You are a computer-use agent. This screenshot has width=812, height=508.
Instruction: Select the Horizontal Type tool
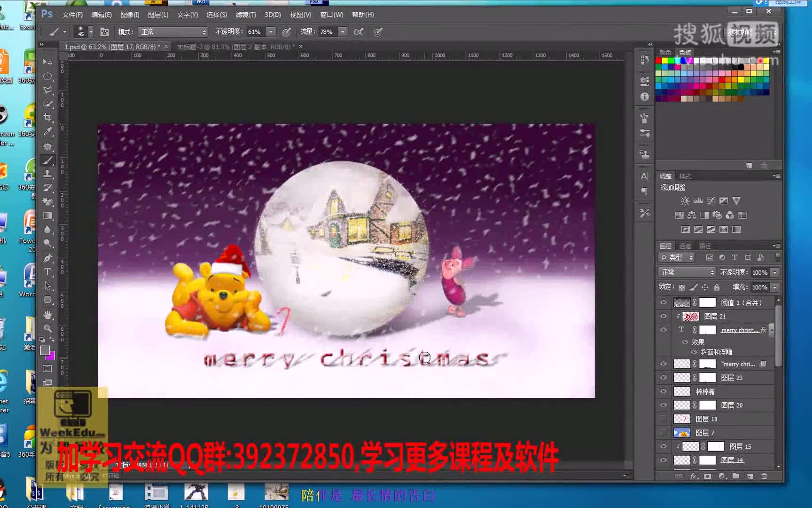(x=47, y=272)
